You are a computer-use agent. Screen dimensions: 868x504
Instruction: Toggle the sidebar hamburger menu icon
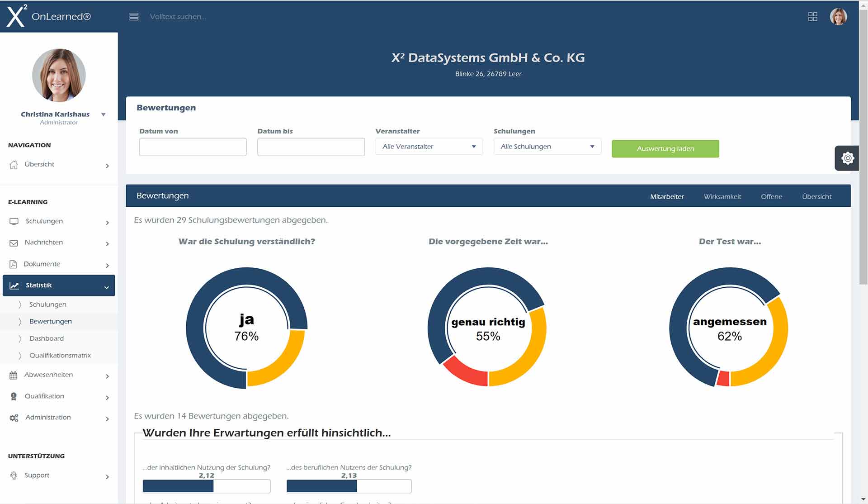pyautogui.click(x=134, y=17)
